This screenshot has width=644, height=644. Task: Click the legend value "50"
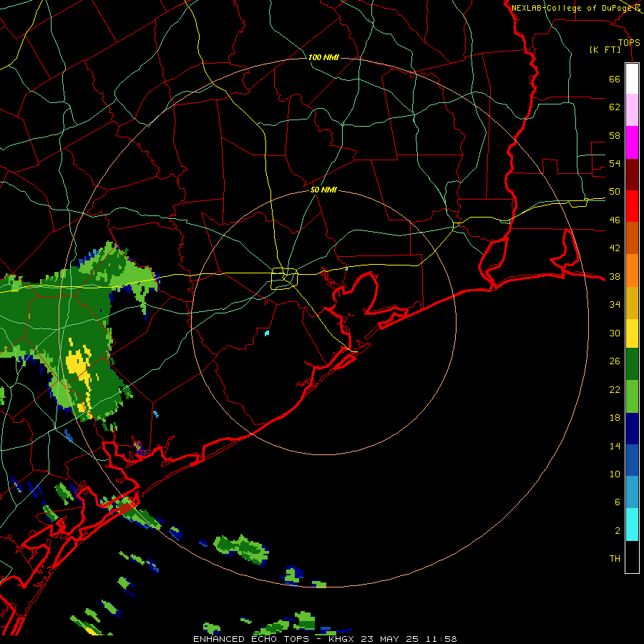pos(615,191)
